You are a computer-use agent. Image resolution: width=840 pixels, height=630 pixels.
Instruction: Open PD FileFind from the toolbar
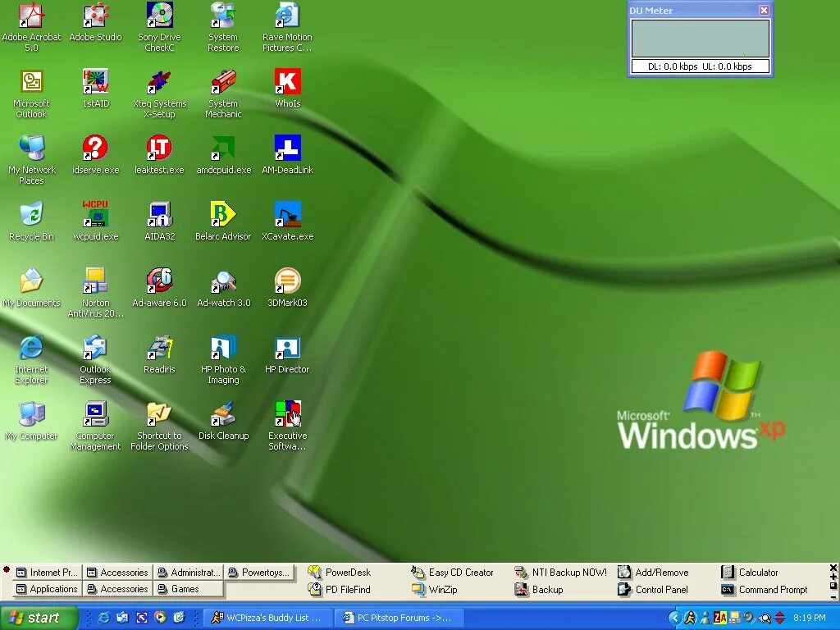point(340,589)
